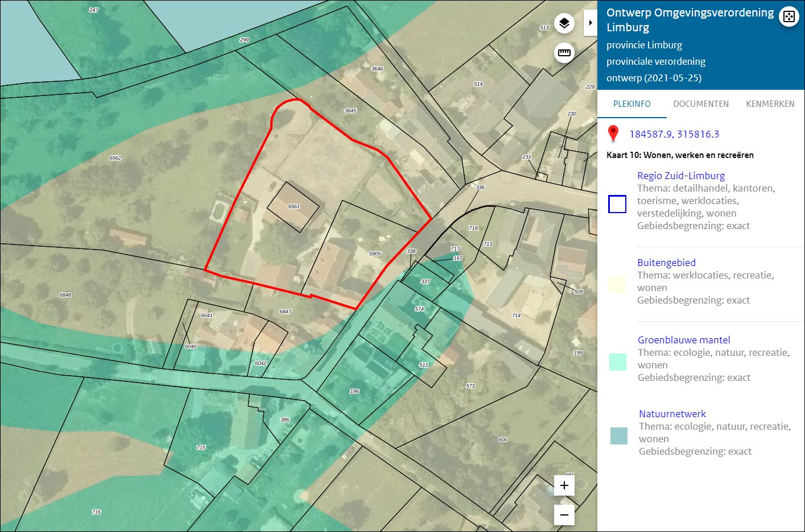Viewport: 805px width, 532px height.
Task: Click the panel title Ontwerp Omgevingsverordening Limburg
Action: click(x=690, y=20)
